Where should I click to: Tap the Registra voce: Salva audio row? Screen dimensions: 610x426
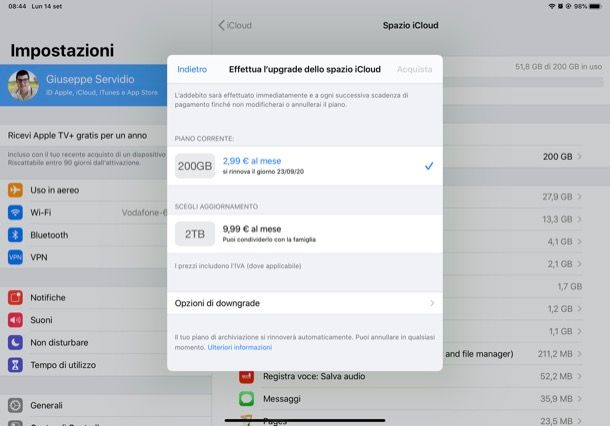(411, 376)
